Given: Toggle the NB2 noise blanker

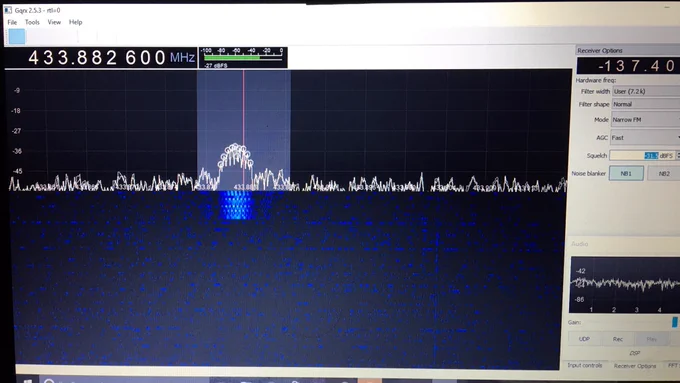Looking at the screenshot, I should coord(664,173).
